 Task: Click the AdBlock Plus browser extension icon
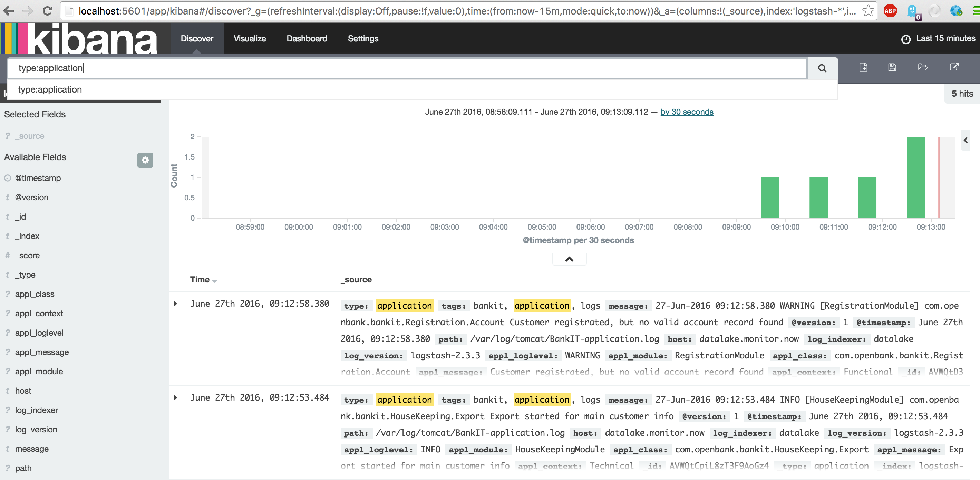tap(890, 11)
